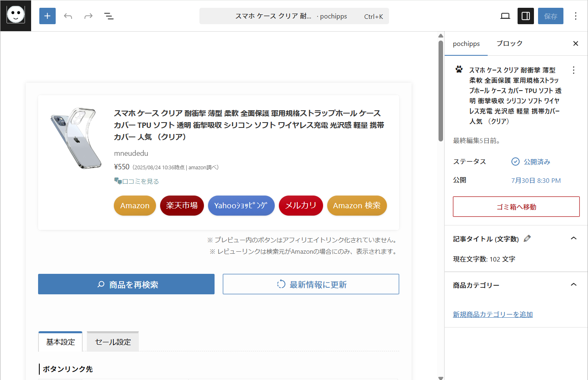Change publish date 7月30日 8:30 PM
The height and width of the screenshot is (380, 588).
coord(536,180)
